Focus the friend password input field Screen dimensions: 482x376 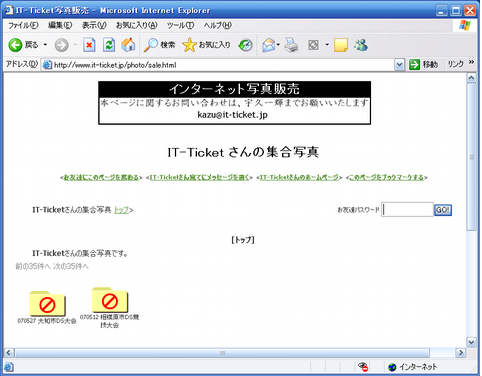click(x=407, y=210)
